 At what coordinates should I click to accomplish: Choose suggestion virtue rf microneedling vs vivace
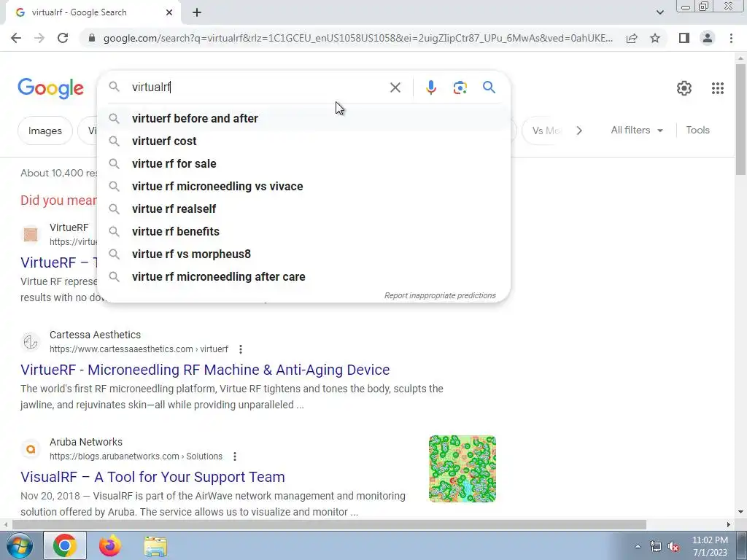(303, 186)
